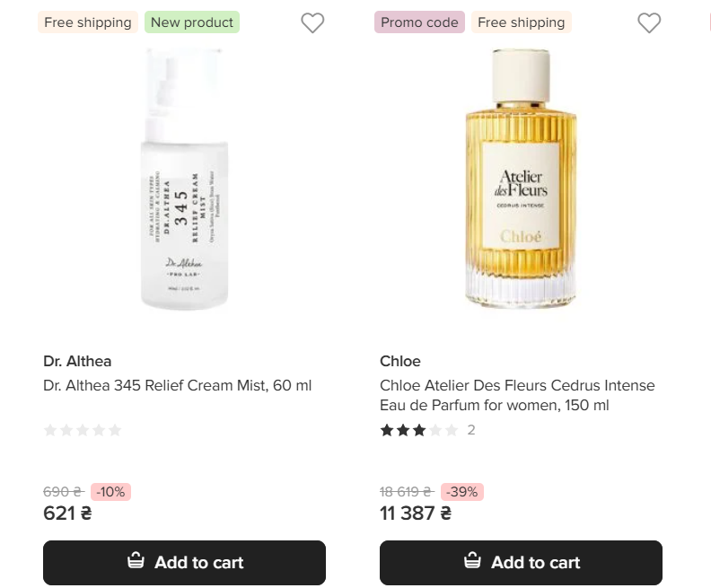This screenshot has width=711, height=588.
Task: Add Chloe perfume to wishlist heart
Action: point(649,23)
